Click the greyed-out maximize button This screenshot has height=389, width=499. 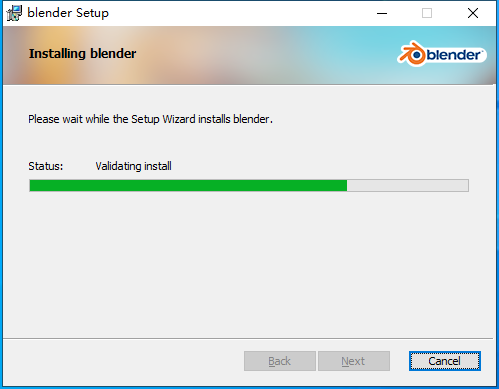pyautogui.click(x=427, y=13)
